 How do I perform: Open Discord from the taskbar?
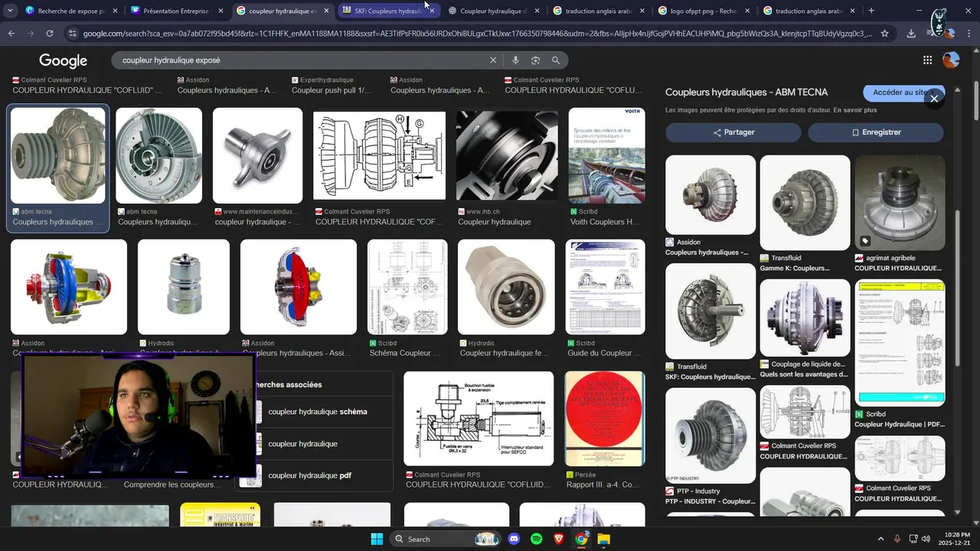coord(514,539)
